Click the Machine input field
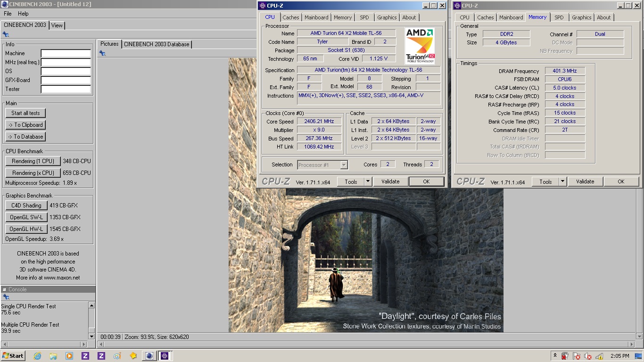The image size is (644, 362). (x=66, y=53)
